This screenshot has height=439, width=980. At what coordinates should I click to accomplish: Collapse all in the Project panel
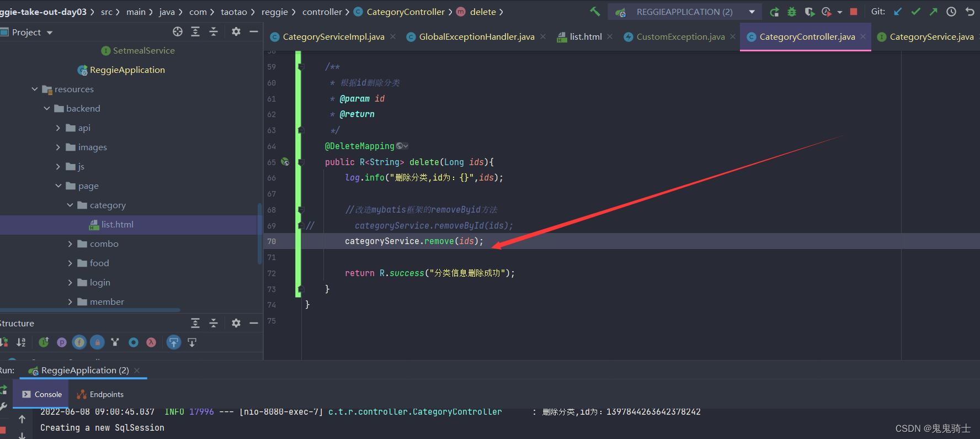[x=214, y=31]
